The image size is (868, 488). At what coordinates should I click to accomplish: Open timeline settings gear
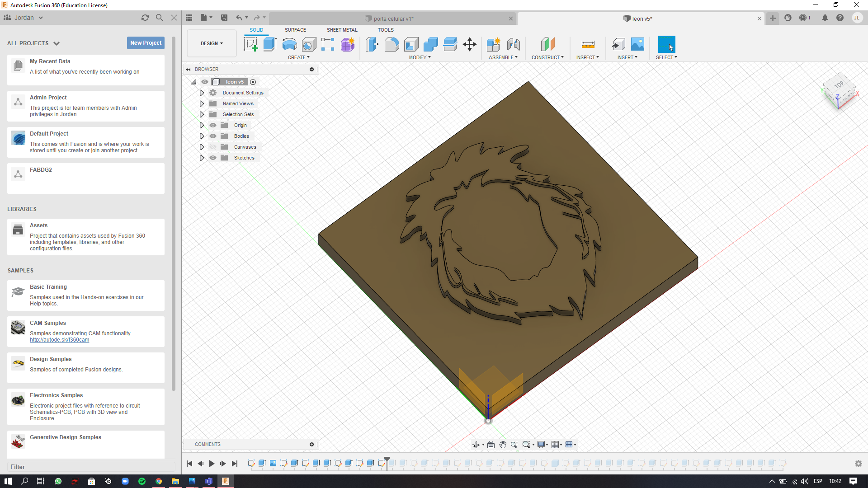tap(858, 464)
